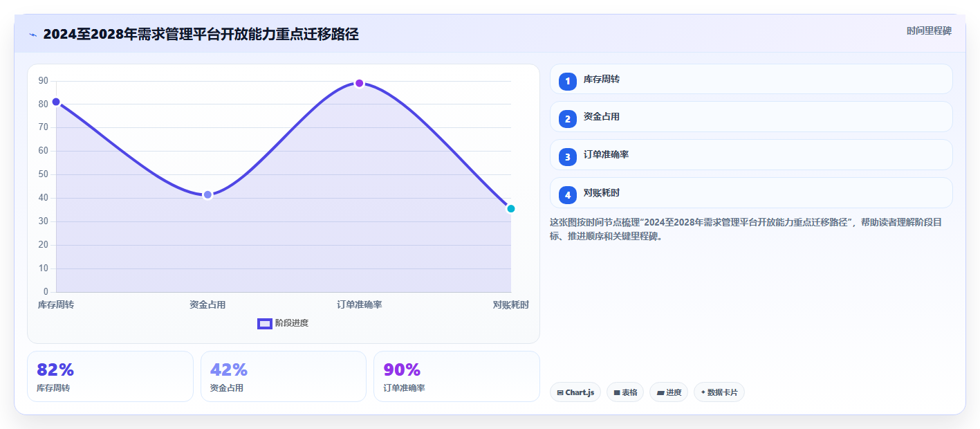The width and height of the screenshot is (980, 429).
Task: Select the 对账耗时 teal data point
Action: [x=511, y=208]
